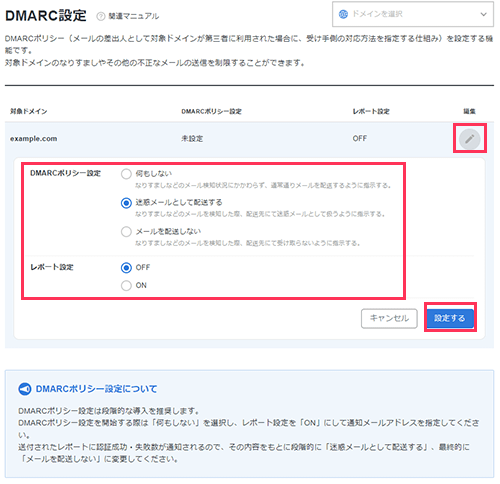500x484 pixels.
Task: Click the DMARCポリシー設定 form label
Action: (65, 173)
